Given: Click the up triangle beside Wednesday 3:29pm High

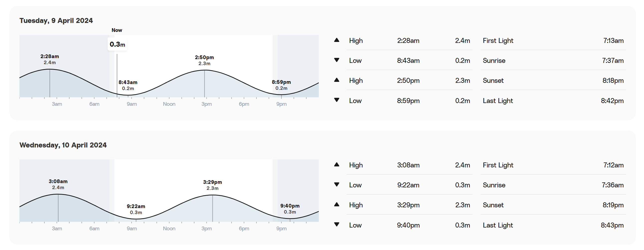Looking at the screenshot, I should pyautogui.click(x=337, y=204).
